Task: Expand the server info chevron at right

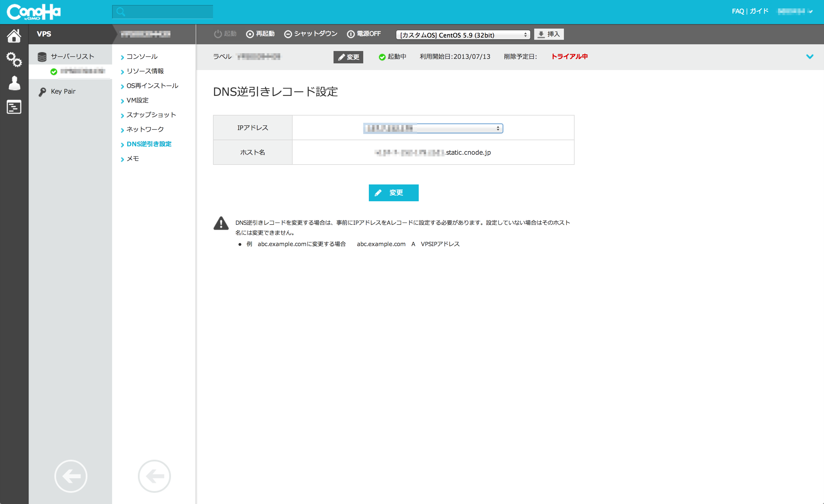Action: click(809, 57)
